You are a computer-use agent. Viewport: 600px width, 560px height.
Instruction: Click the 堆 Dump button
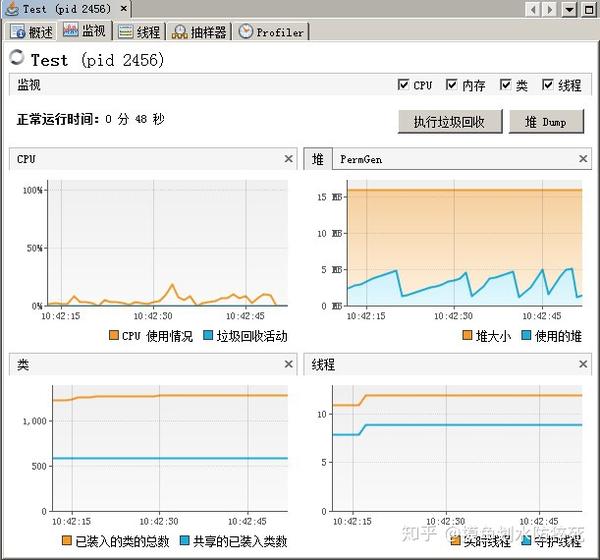(x=546, y=121)
